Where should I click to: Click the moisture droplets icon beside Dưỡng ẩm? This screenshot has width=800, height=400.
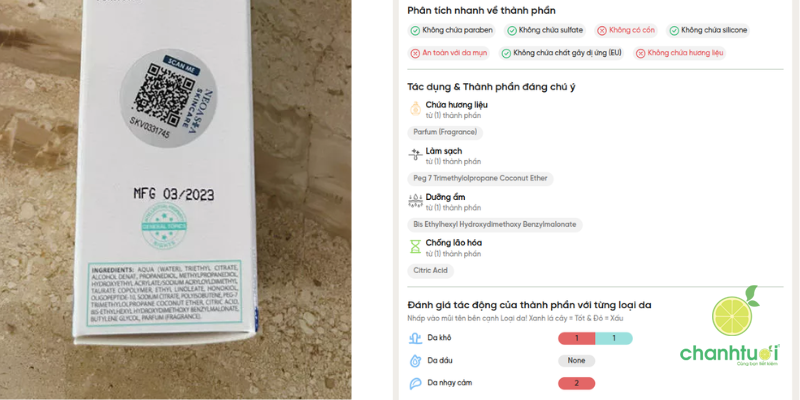pyautogui.click(x=415, y=201)
